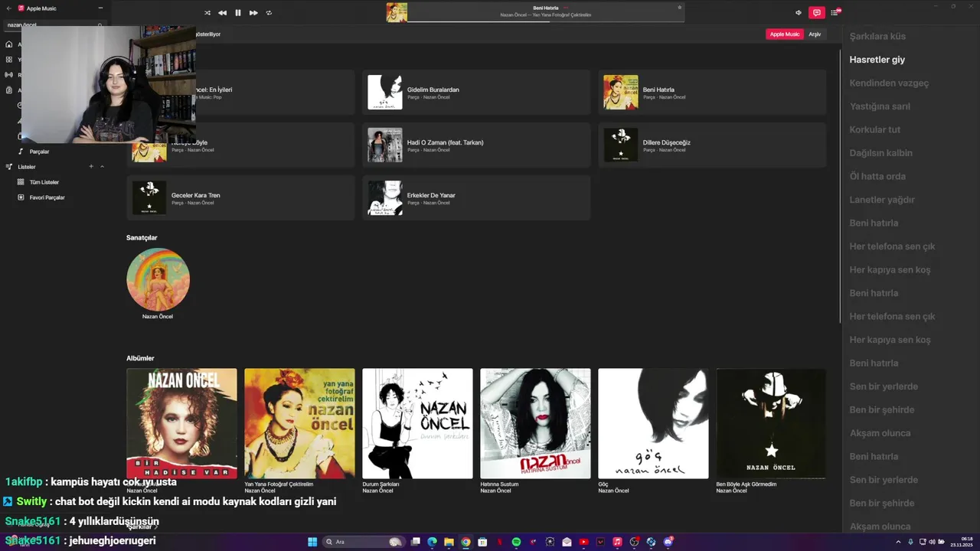This screenshot has height=551, width=980.
Task: Open the now playing album art thumbnail
Action: 397,12
